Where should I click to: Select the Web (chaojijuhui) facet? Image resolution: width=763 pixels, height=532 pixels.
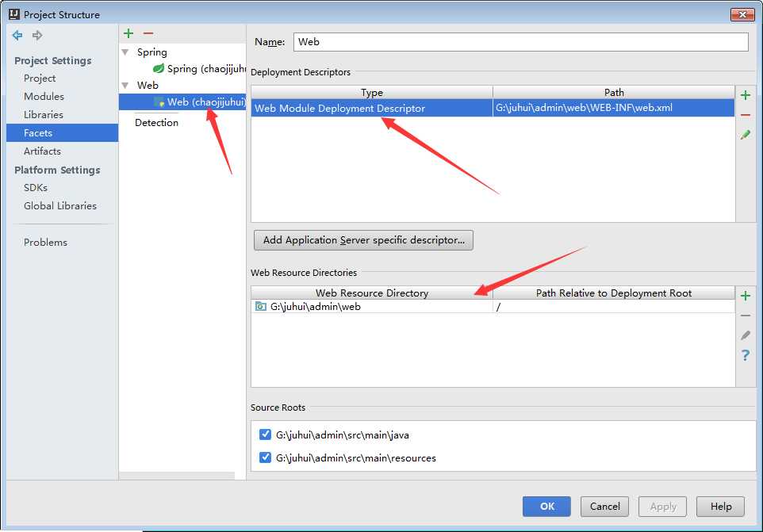pyautogui.click(x=182, y=102)
